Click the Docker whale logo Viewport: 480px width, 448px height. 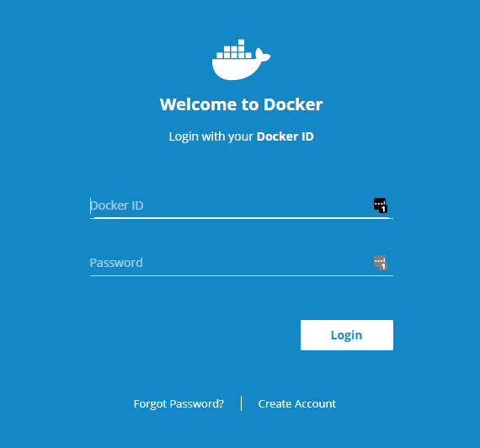tap(241, 60)
